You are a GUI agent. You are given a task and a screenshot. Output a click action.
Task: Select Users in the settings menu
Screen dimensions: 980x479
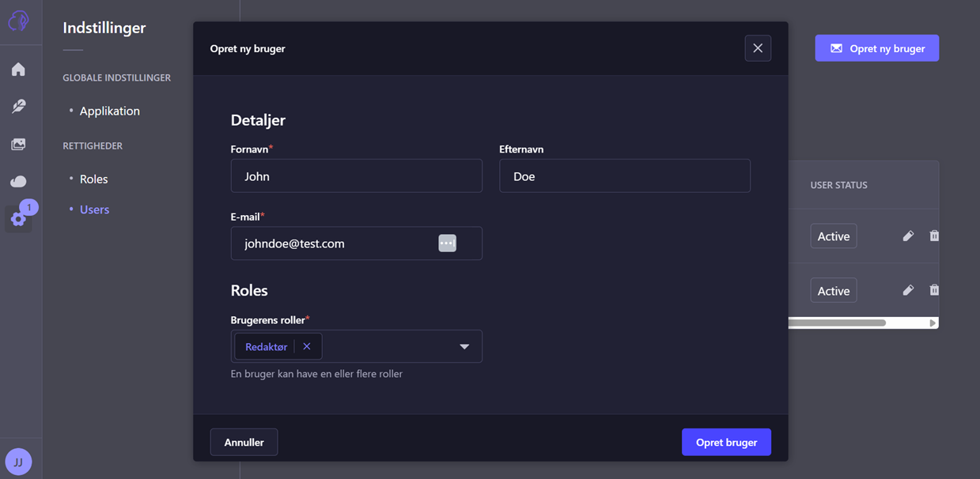[x=94, y=209]
